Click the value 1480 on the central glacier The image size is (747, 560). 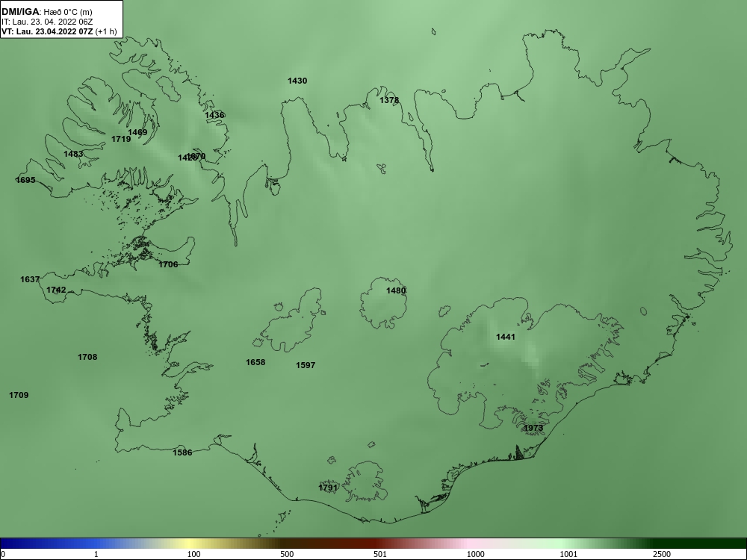coord(396,290)
